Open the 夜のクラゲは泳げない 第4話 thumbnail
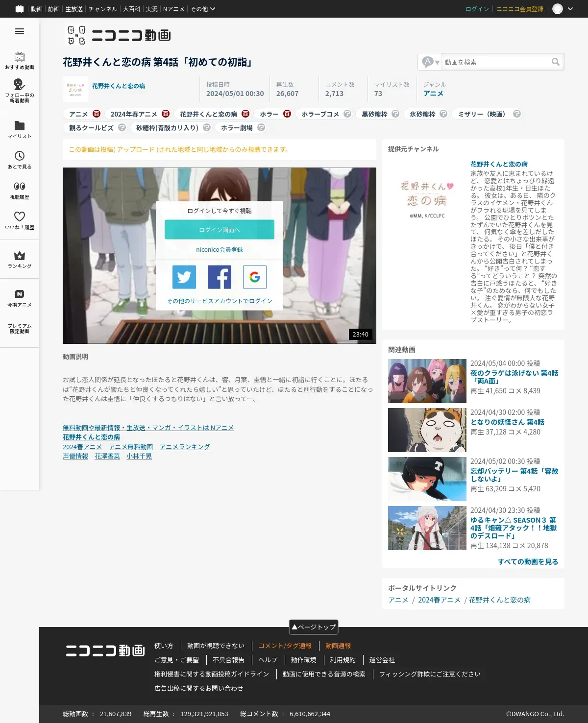 point(427,381)
